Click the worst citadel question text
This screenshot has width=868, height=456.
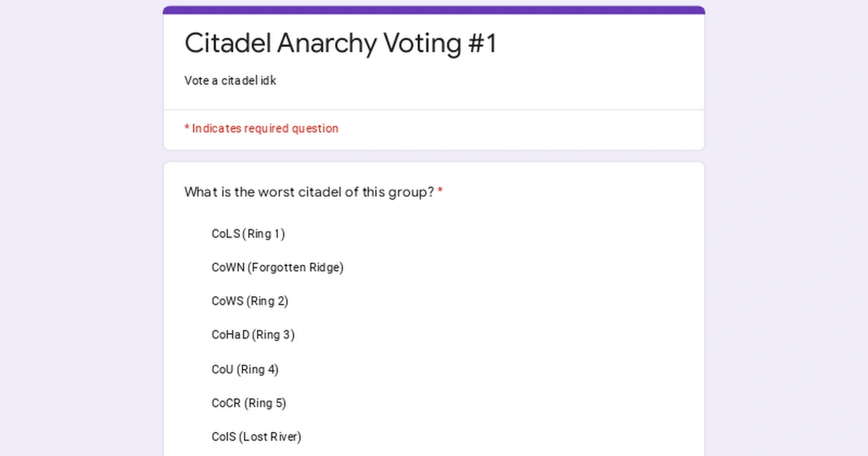310,192
